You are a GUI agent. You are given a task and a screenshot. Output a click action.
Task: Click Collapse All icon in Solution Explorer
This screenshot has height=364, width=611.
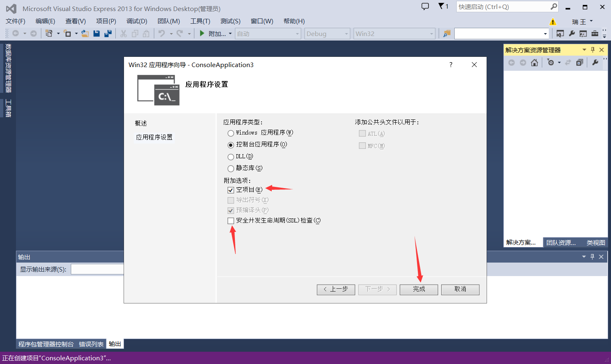(579, 63)
